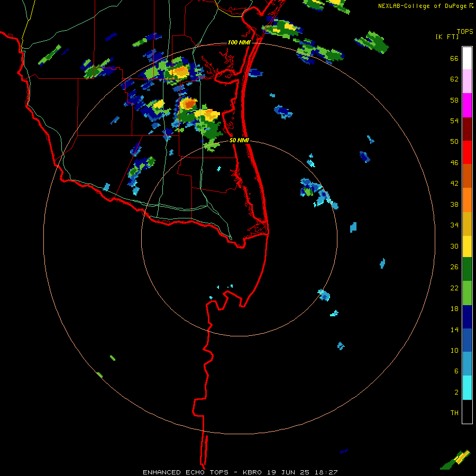The height and width of the screenshot is (476, 476).
Task: Click the 46 legend value label
Action: coord(454,163)
